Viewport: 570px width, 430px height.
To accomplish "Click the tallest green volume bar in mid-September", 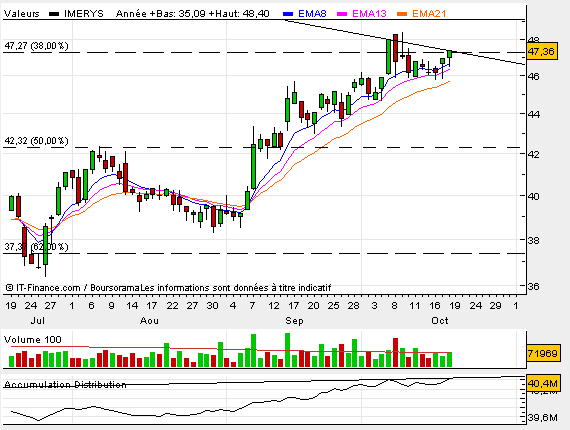I will 288,350.
